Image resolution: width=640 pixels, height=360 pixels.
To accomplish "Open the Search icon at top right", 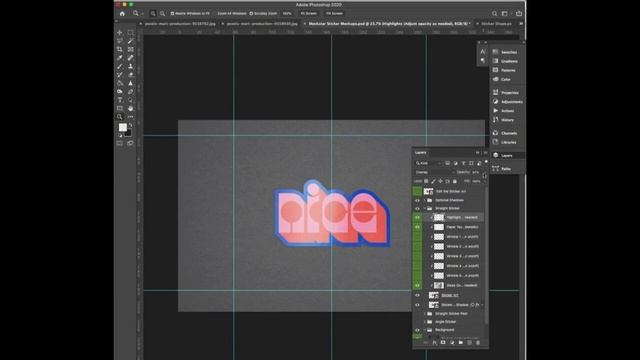I will click(x=494, y=13).
